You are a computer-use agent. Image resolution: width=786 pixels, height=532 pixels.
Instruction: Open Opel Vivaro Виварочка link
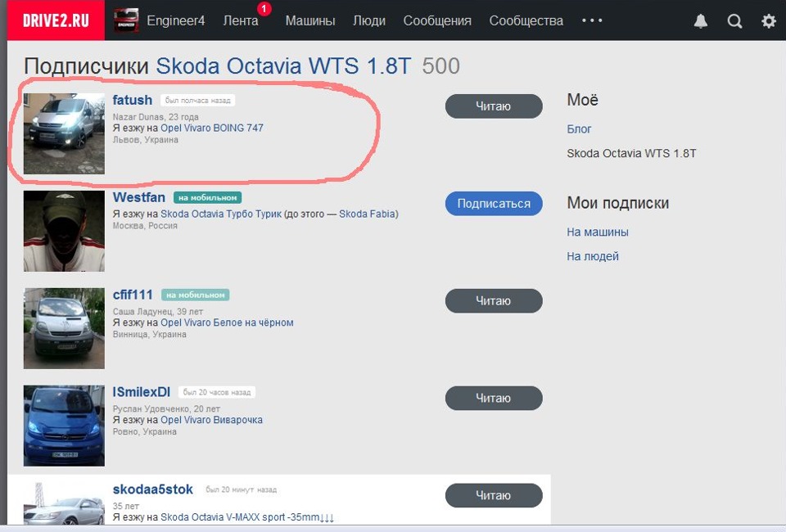(211, 420)
